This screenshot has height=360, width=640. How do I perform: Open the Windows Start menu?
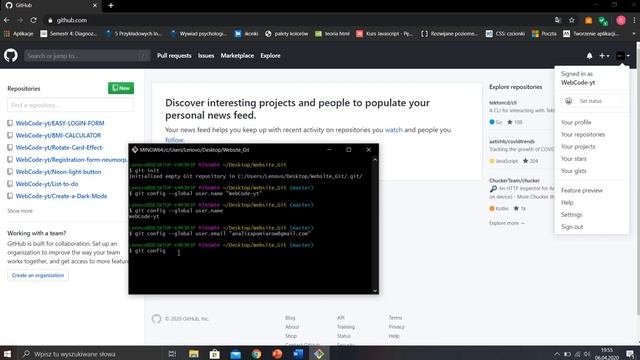pos(7,354)
